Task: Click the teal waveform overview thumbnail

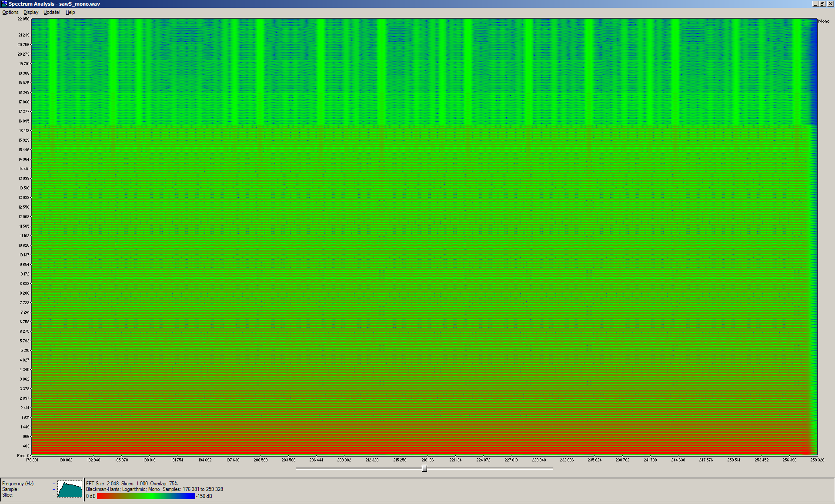Action: pyautogui.click(x=70, y=489)
